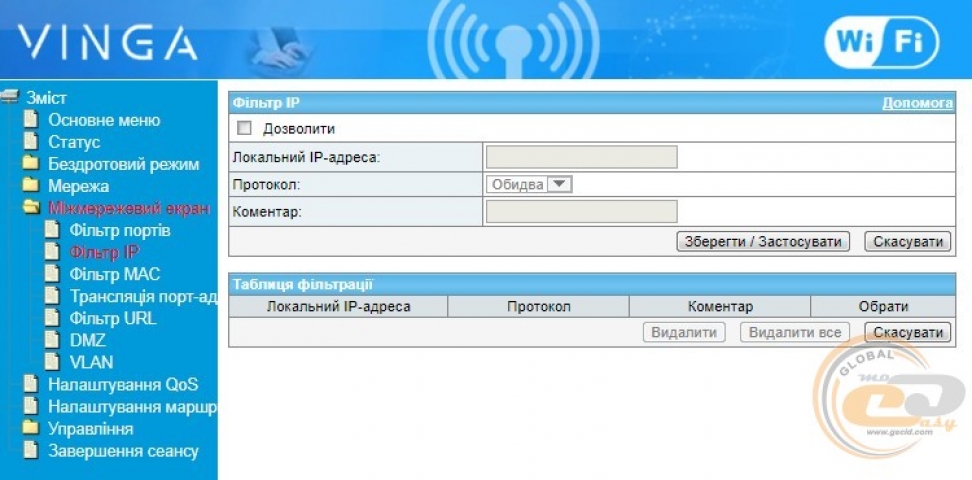Open Основне меню page
This screenshot has height=480, width=972.
point(104,120)
